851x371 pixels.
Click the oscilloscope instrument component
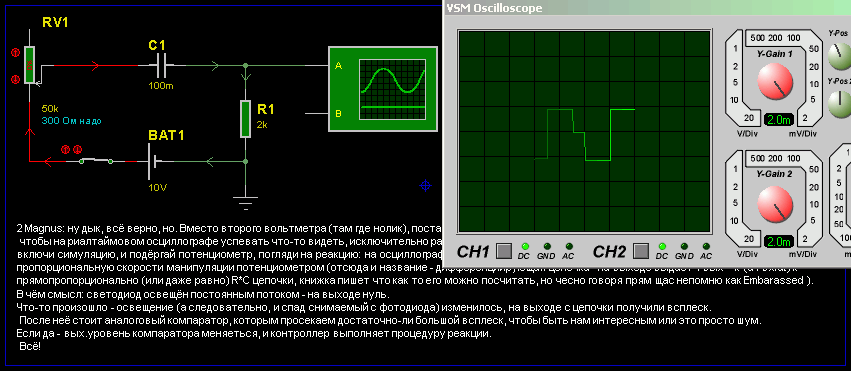pos(383,89)
